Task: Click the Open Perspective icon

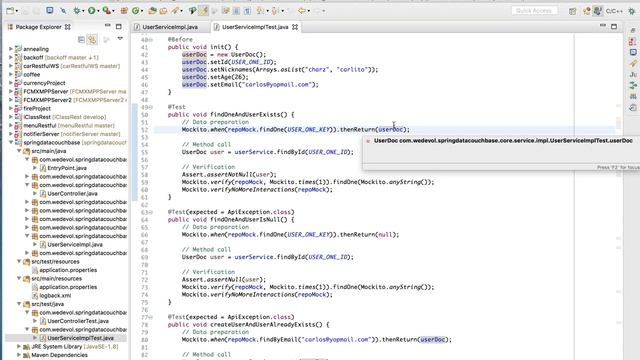Action: (x=572, y=11)
